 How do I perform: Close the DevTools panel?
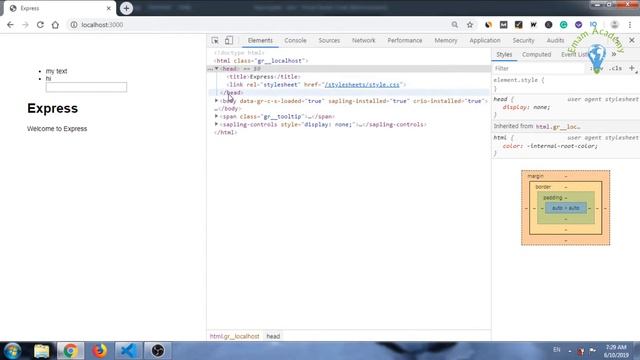pos(632,40)
